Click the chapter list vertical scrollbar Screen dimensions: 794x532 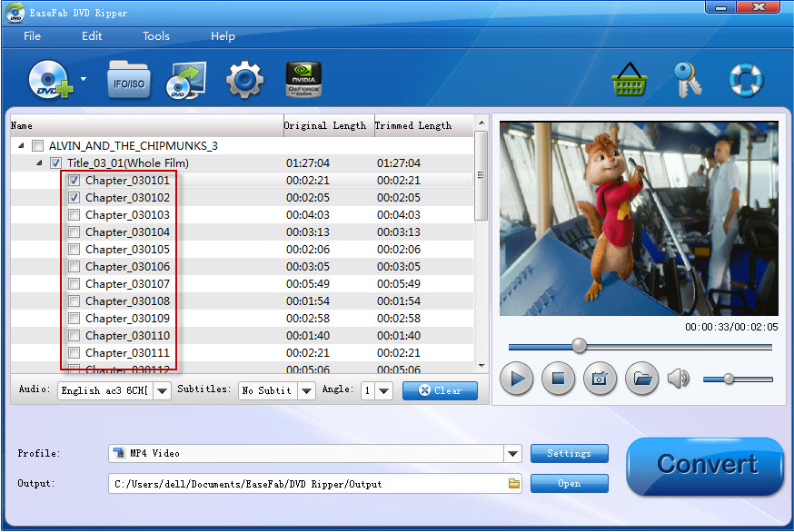[481, 175]
